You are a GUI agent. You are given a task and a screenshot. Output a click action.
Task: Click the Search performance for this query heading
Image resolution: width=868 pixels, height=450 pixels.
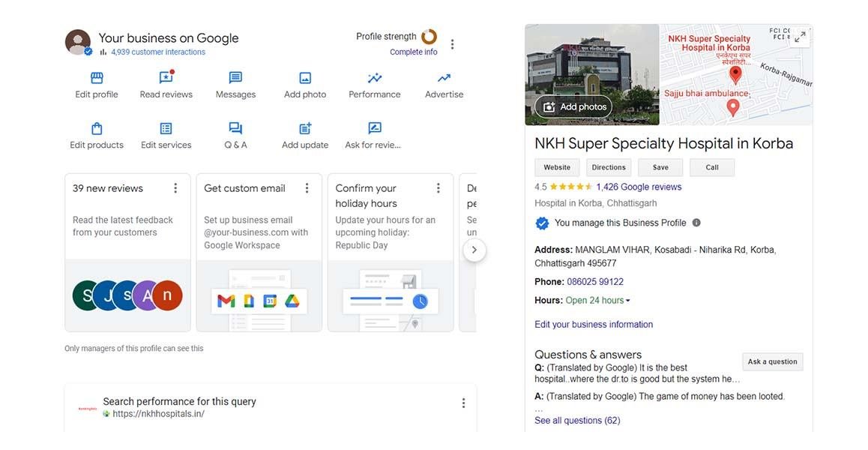point(179,401)
